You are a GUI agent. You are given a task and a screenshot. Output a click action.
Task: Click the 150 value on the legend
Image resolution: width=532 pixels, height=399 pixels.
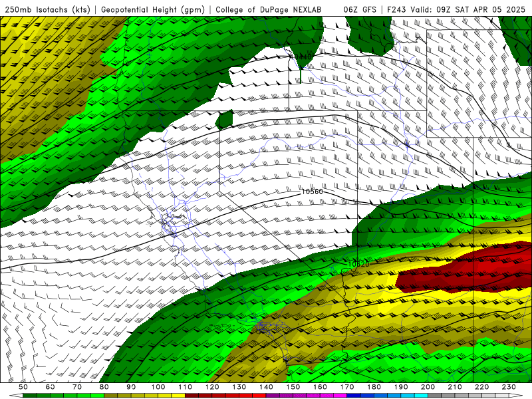pyautogui.click(x=293, y=387)
